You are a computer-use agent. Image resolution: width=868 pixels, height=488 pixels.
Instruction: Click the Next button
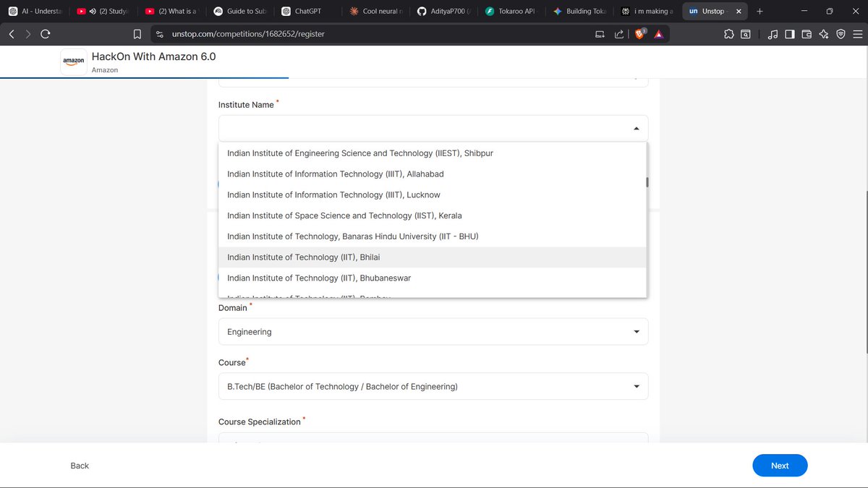point(780,466)
